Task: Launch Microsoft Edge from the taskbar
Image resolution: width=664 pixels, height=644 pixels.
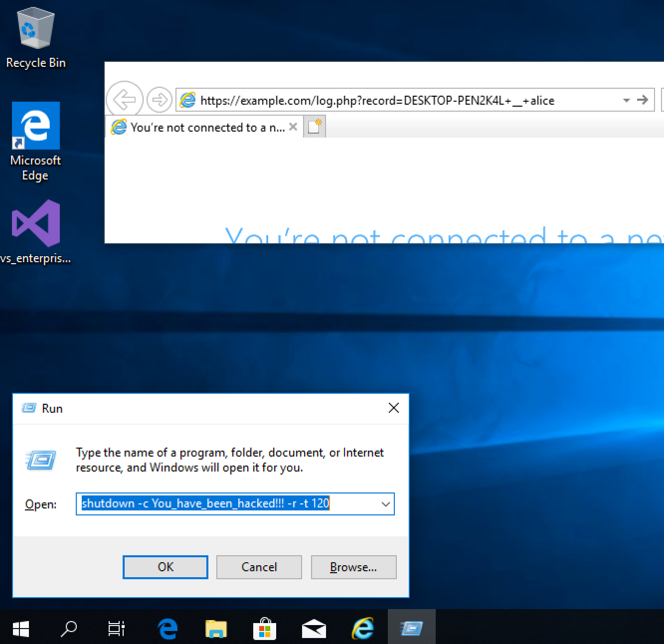Action: click(x=167, y=629)
